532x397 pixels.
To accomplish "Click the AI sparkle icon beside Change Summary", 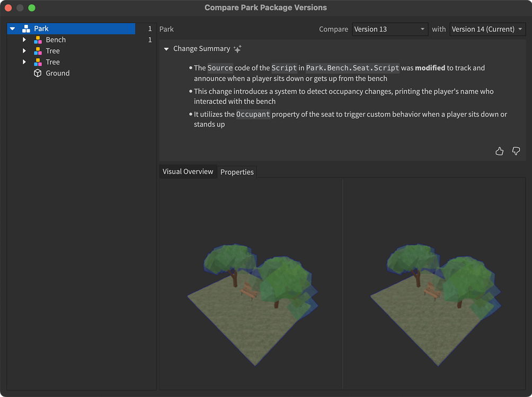I will click(x=237, y=48).
